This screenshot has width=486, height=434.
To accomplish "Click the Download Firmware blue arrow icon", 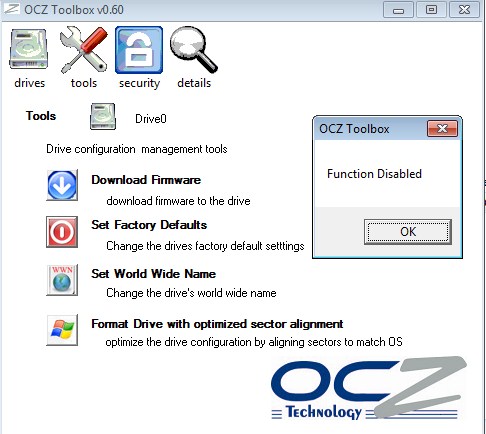I will (x=62, y=185).
